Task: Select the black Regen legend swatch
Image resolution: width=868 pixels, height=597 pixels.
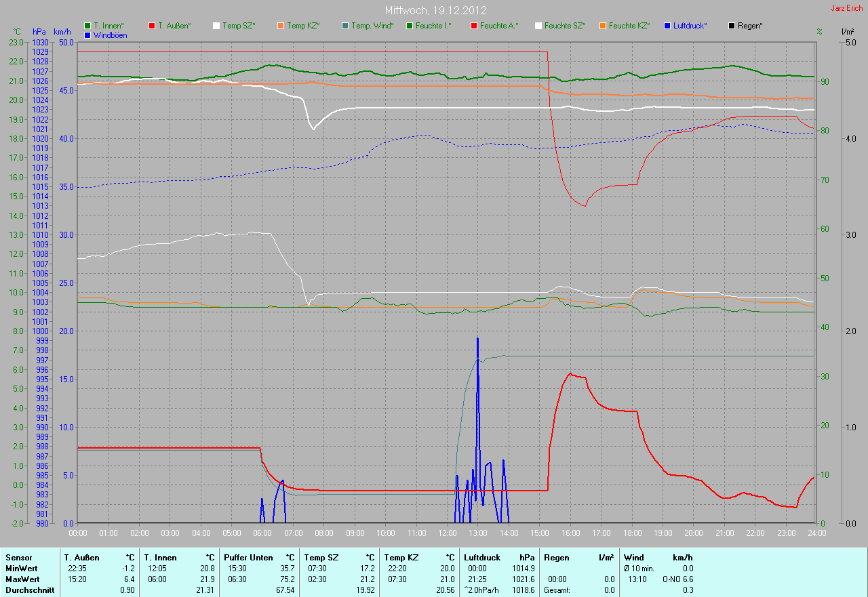Action: (x=732, y=26)
